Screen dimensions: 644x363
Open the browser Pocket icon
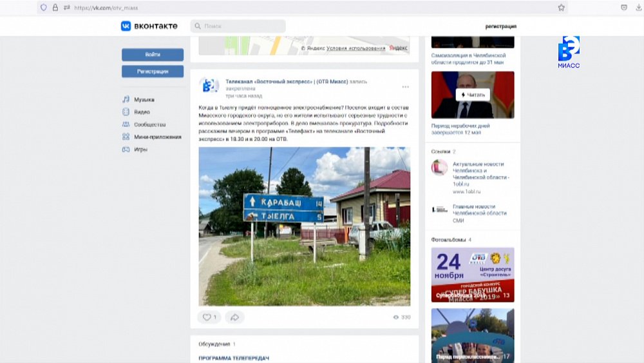tap(624, 7)
